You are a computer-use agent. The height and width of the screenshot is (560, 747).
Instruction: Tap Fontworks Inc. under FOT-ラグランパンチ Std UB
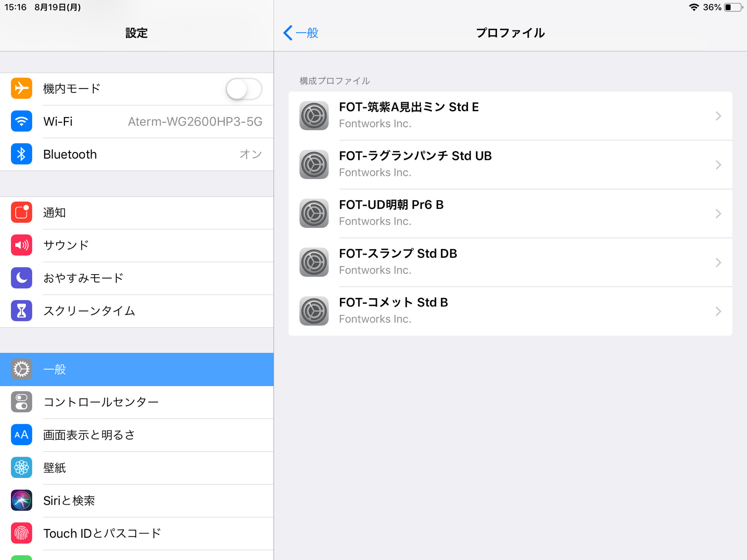coord(375,172)
